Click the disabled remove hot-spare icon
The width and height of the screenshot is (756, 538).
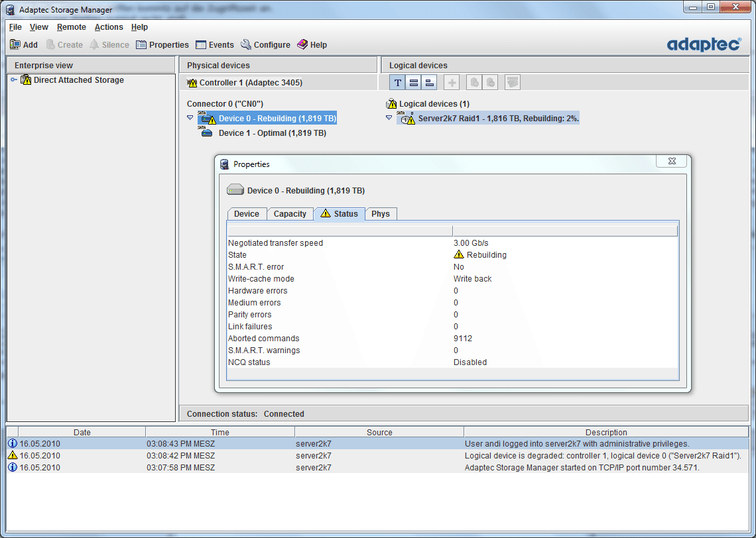[490, 83]
